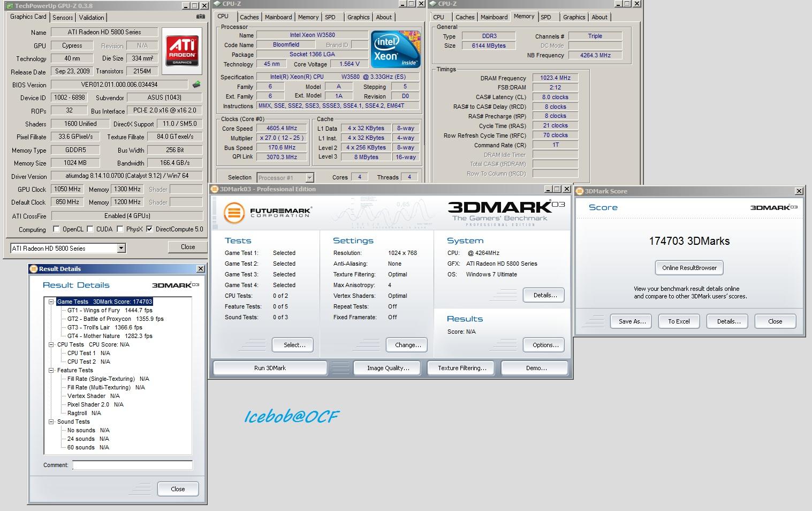Click Close in Result Details window

[178, 489]
